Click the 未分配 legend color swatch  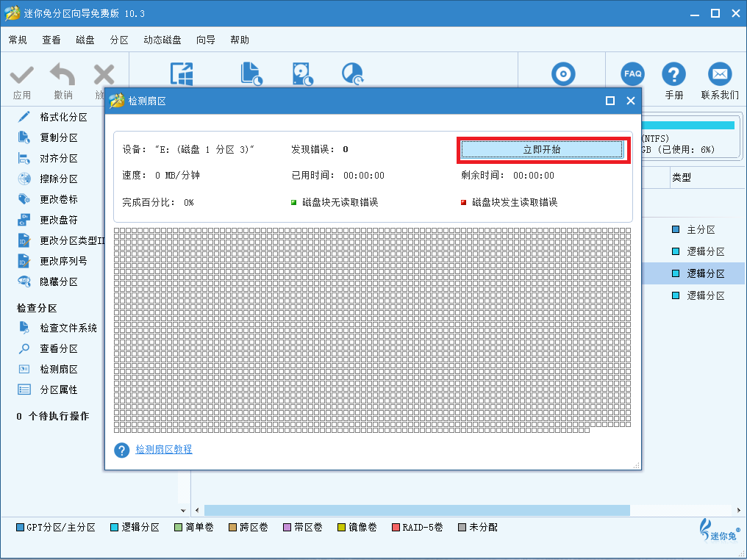tap(462, 528)
